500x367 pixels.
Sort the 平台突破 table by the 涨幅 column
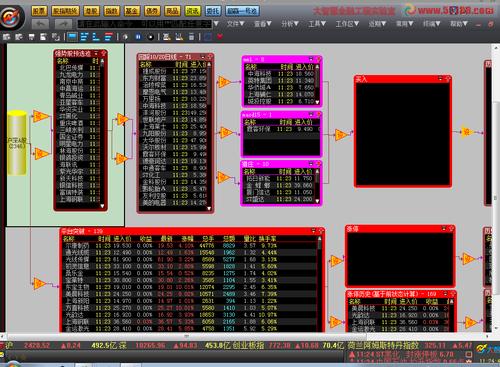pyautogui.click(x=187, y=239)
